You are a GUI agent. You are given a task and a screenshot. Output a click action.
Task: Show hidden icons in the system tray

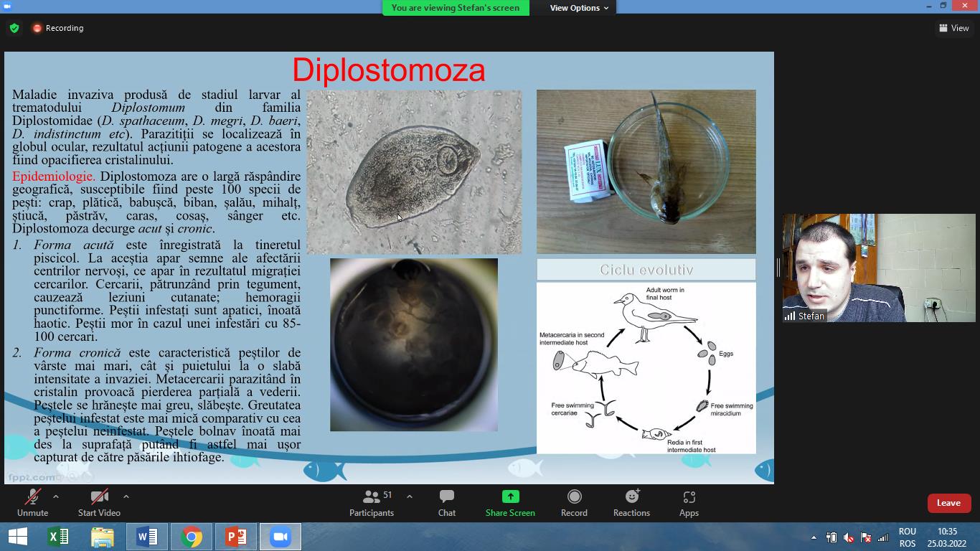[814, 537]
